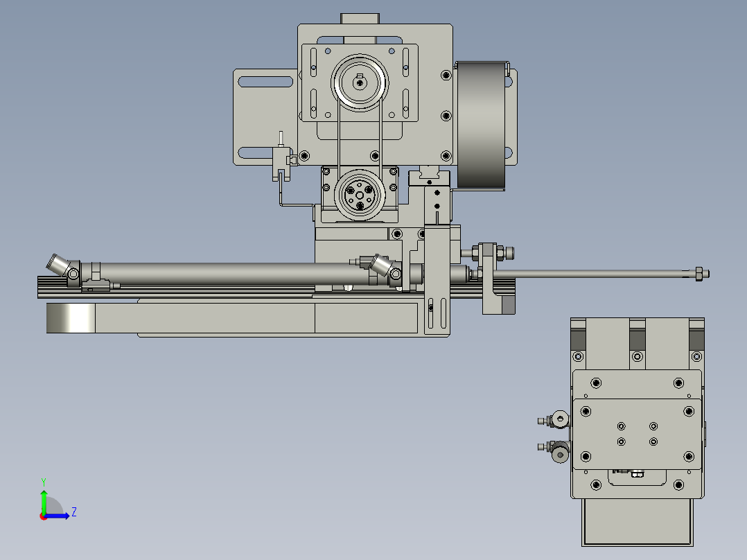747x560 pixels.
Task: Select the four-hole center plate of lower-right assembly
Action: tap(637, 434)
